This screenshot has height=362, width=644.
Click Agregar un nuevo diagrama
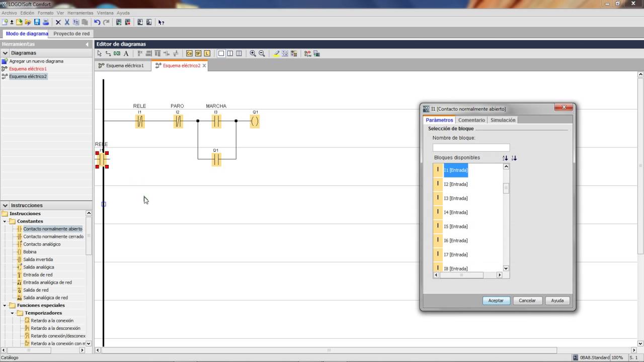click(x=36, y=61)
